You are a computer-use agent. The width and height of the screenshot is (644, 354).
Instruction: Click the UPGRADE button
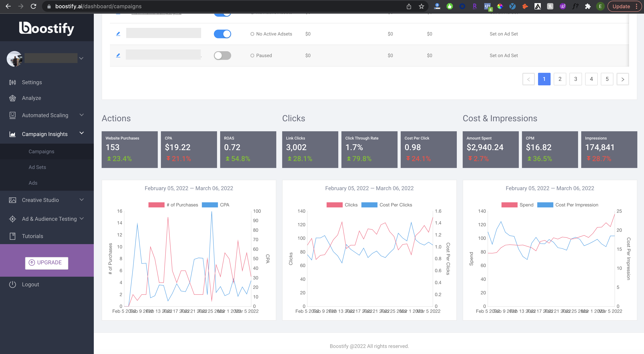(47, 263)
